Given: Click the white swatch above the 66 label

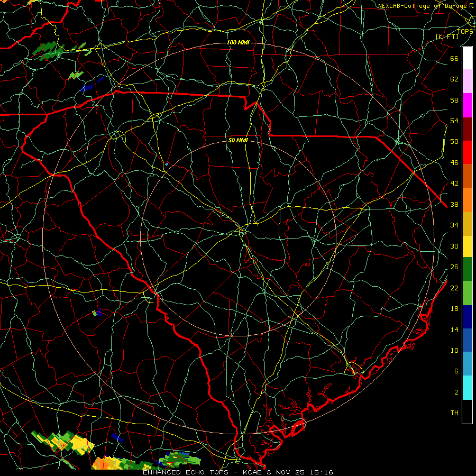Looking at the screenshot, I should [x=467, y=58].
